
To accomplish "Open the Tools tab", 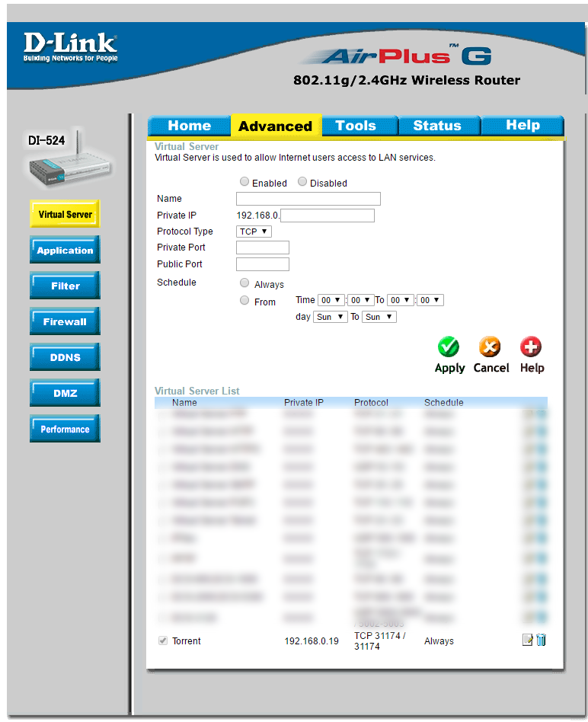I will coord(360,126).
